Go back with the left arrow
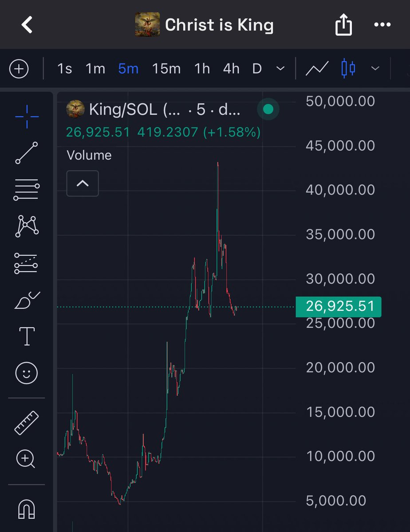410x532 pixels. point(27,25)
